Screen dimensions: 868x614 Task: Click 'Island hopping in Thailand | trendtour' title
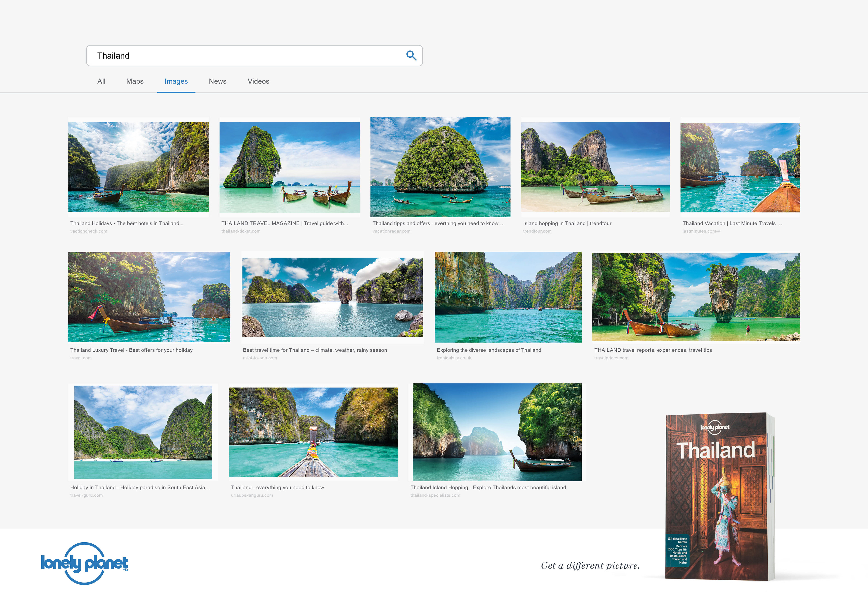pyautogui.click(x=567, y=224)
